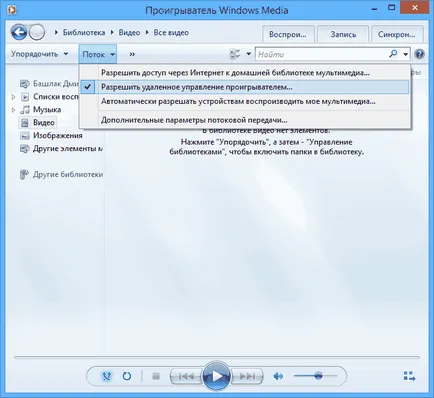Select Списки воспроизведения in the sidebar

click(x=55, y=97)
